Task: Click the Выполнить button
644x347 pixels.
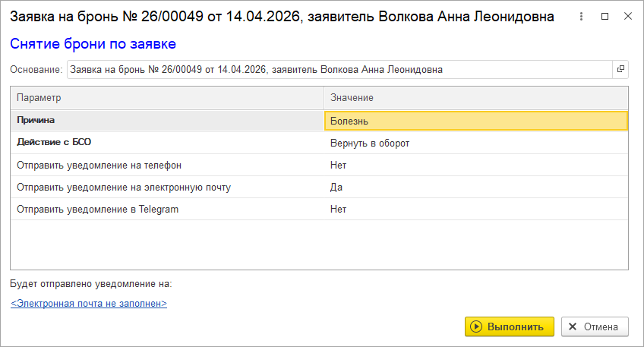Action: (x=509, y=326)
